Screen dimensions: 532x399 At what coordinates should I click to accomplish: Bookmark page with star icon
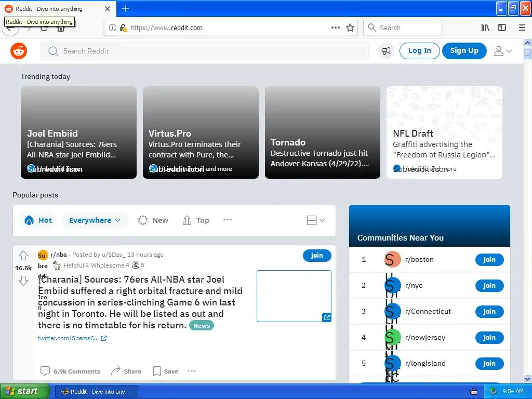click(350, 28)
